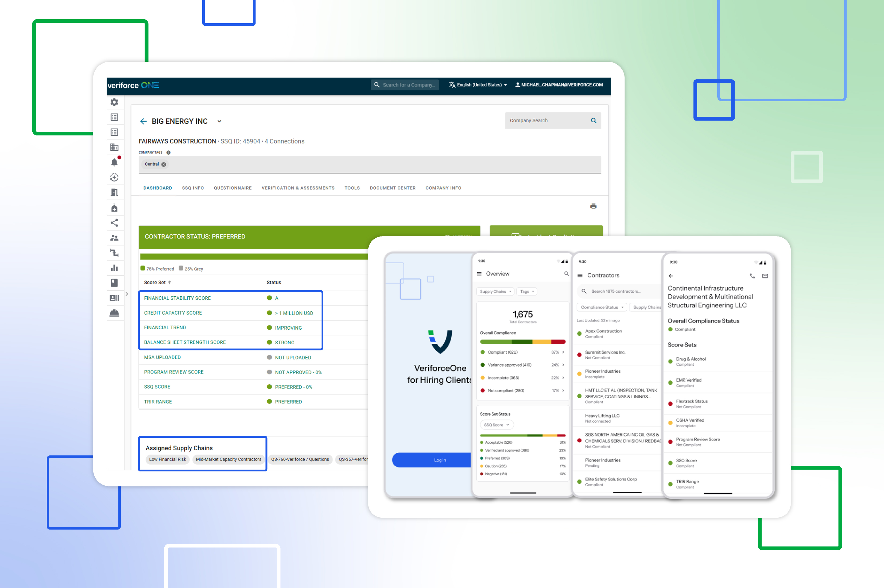Screen dimensions: 884x588
Task: Click the green Preferred status progress bar
Action: click(x=254, y=257)
